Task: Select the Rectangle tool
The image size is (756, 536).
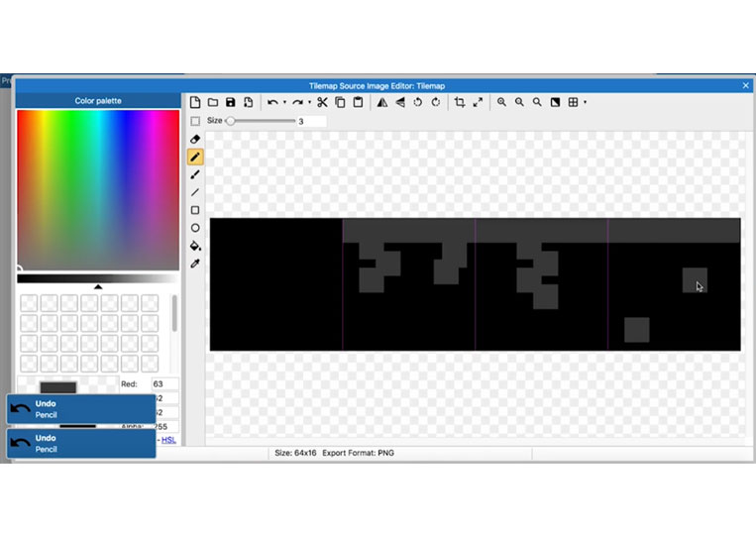Action: pyautogui.click(x=195, y=210)
